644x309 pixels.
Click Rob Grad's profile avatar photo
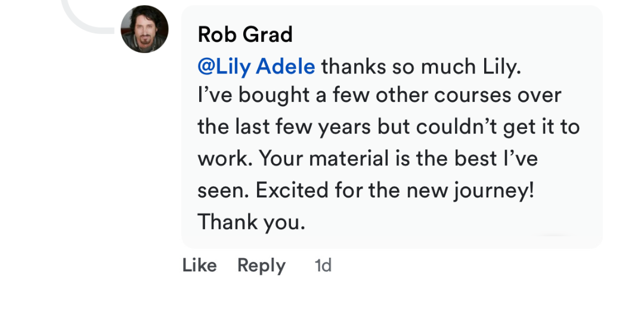click(145, 29)
